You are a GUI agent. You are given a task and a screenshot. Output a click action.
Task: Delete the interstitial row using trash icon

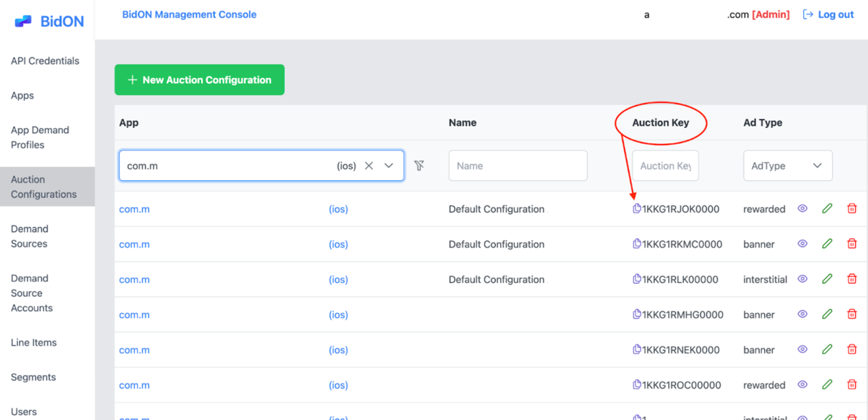tap(852, 278)
